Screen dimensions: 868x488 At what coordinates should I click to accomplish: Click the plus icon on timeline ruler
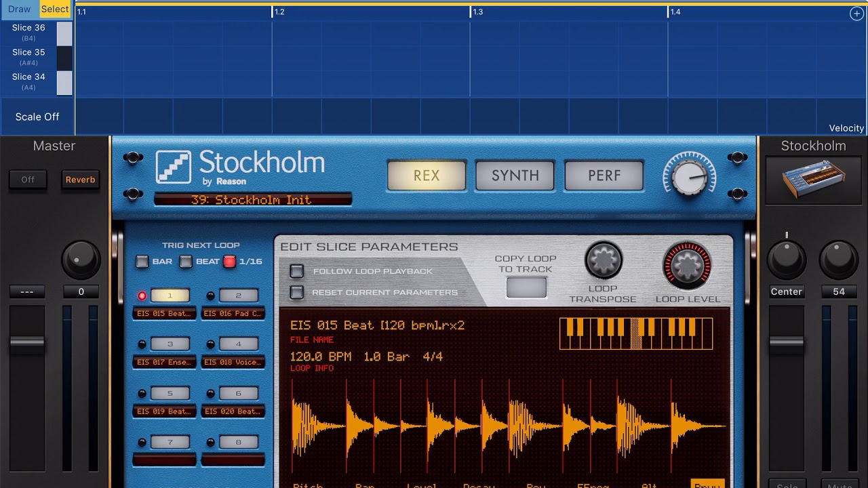856,14
